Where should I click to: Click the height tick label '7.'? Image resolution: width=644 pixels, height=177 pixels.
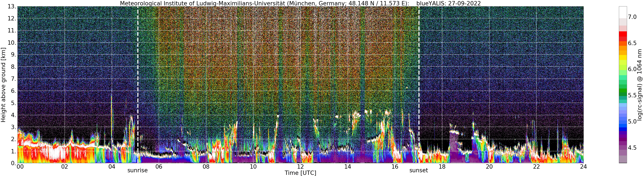13,79
